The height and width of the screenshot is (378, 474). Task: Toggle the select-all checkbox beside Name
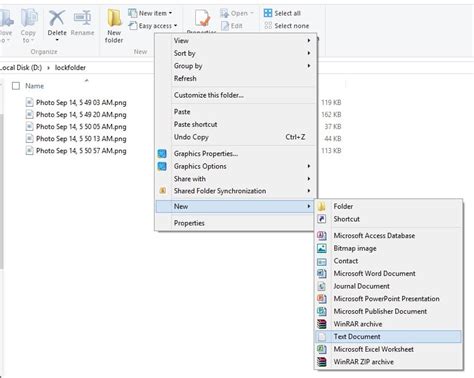16,86
